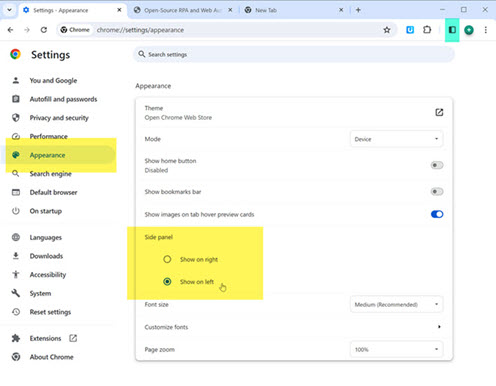Click the clipboard icon beside Autofill

pos(16,99)
